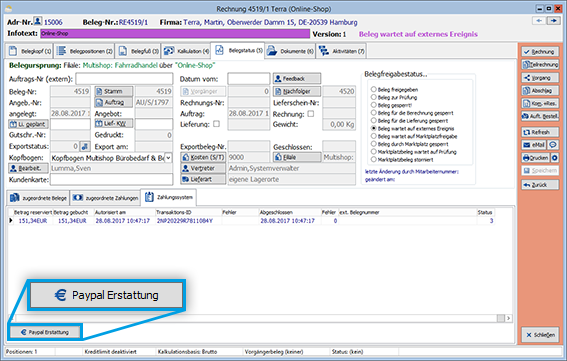Select 'Beleg für die Lieferung gesperrt'

point(374,120)
